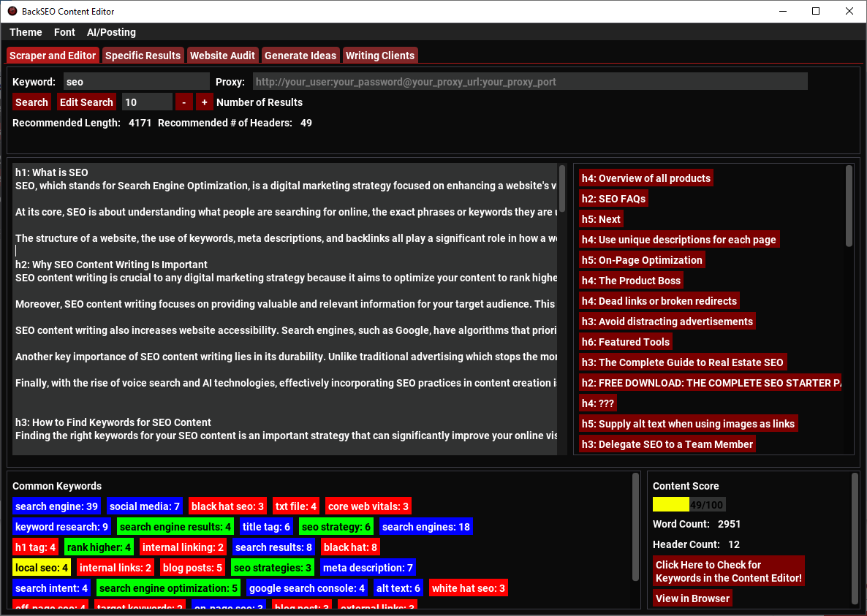Open the Website Audit tab
867x616 pixels.
[x=224, y=55]
